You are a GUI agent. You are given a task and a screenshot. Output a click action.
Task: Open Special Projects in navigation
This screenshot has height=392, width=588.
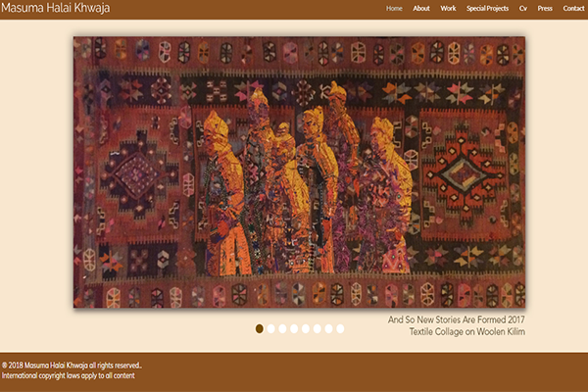pos(487,8)
